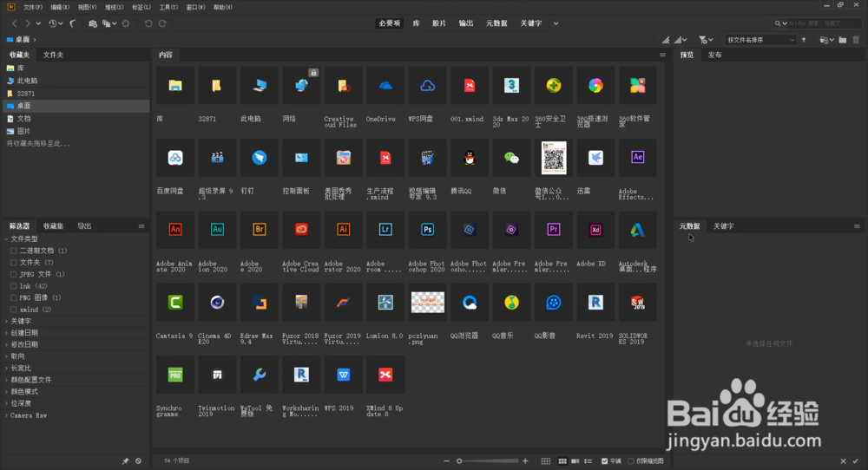Open the 关键字 tab in metadata panel
This screenshot has width=868, height=470.
[x=724, y=226]
